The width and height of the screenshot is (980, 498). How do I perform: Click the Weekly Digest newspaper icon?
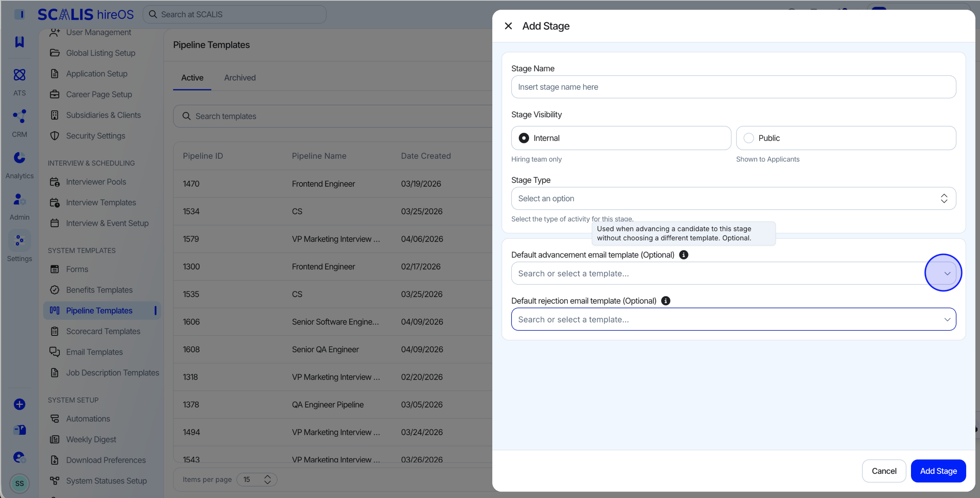tap(55, 439)
